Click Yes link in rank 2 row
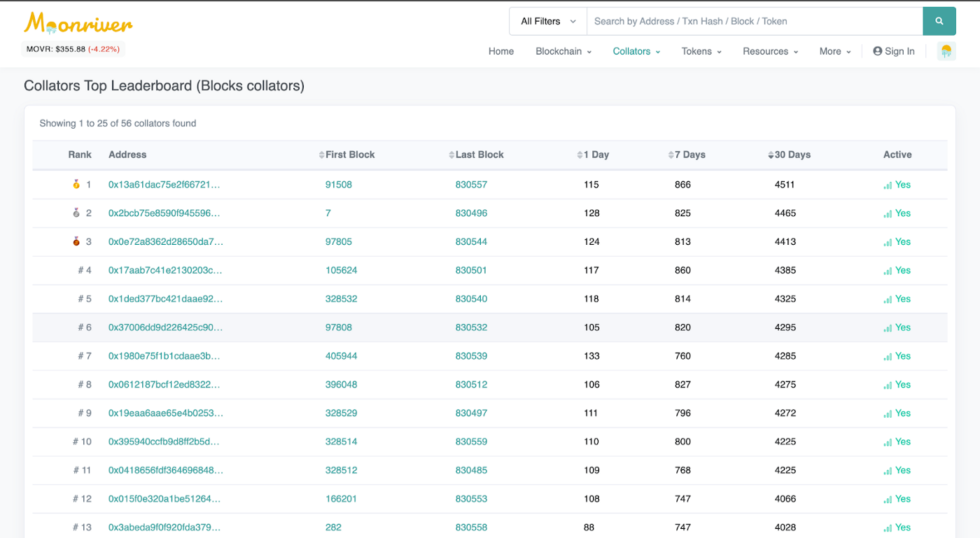980x538 pixels. click(903, 213)
